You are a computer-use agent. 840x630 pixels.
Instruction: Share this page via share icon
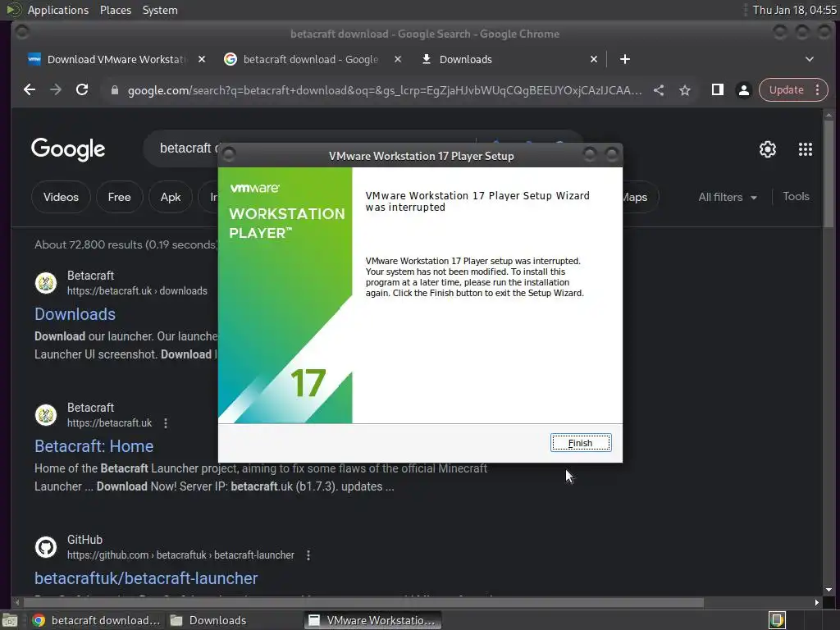pyautogui.click(x=659, y=90)
